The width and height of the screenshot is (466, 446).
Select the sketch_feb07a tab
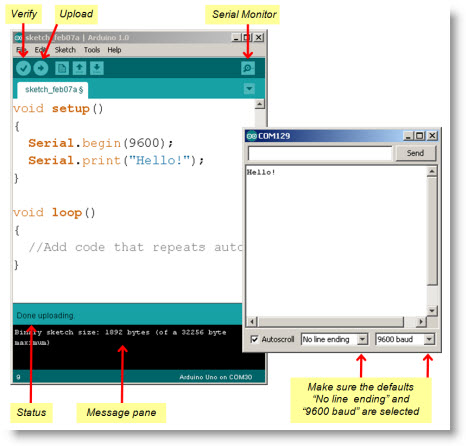tap(53, 90)
